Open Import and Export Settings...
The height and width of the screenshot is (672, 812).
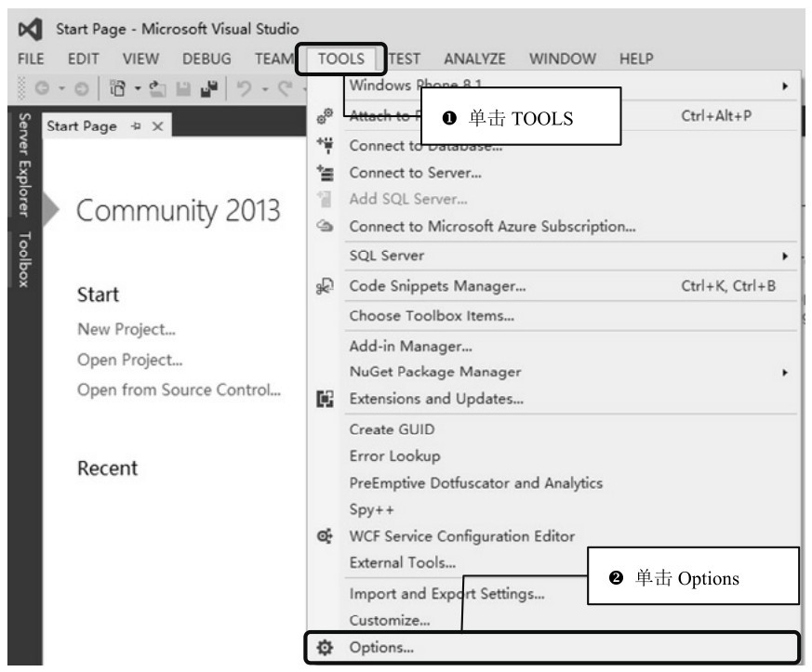click(448, 594)
